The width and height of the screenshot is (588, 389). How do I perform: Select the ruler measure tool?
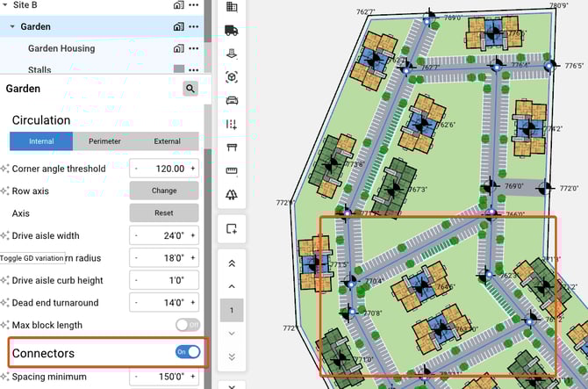(232, 170)
